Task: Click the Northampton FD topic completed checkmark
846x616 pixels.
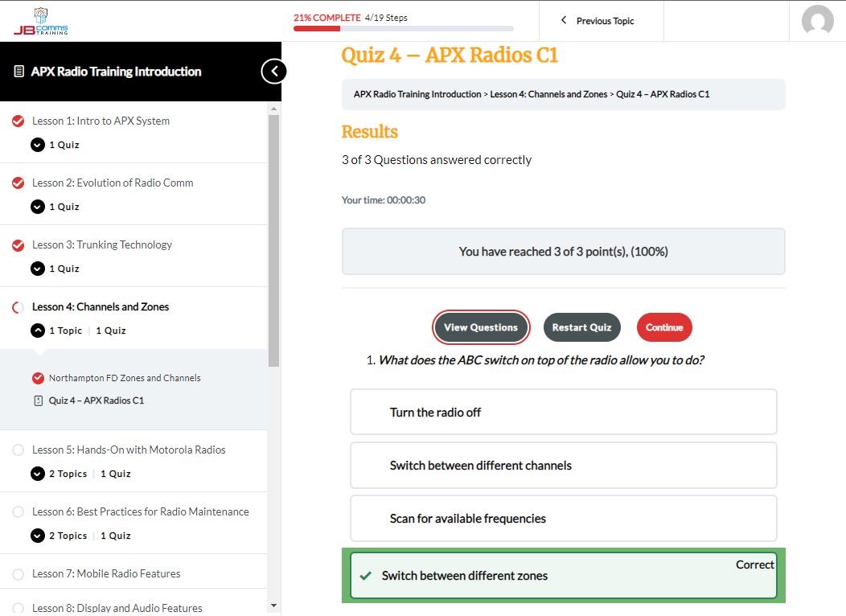Action: click(x=38, y=378)
